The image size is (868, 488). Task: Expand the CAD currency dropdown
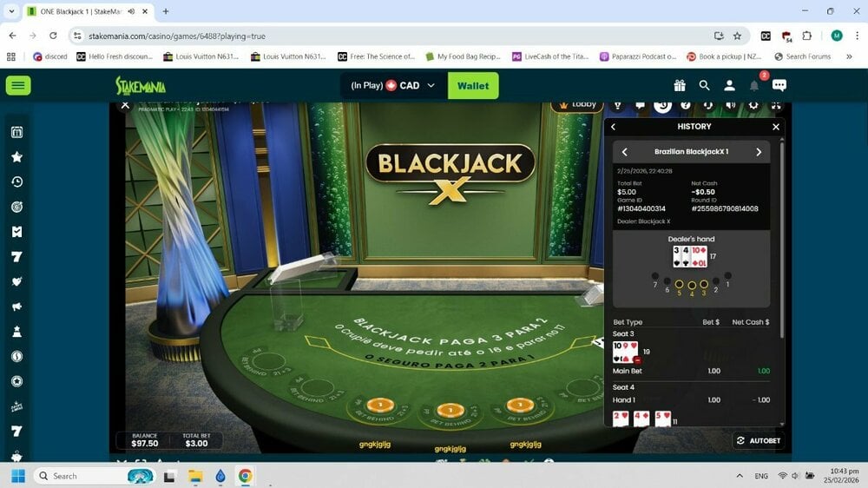point(430,86)
